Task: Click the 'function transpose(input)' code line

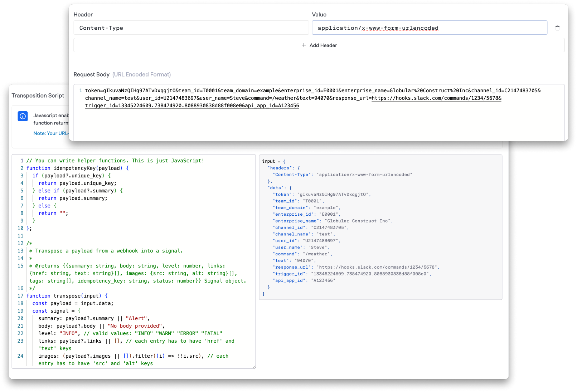Action: [67, 296]
